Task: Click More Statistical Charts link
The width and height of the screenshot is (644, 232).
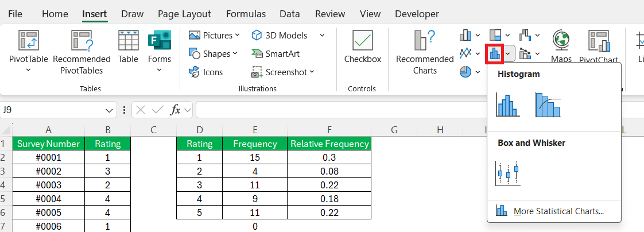Action: click(558, 211)
